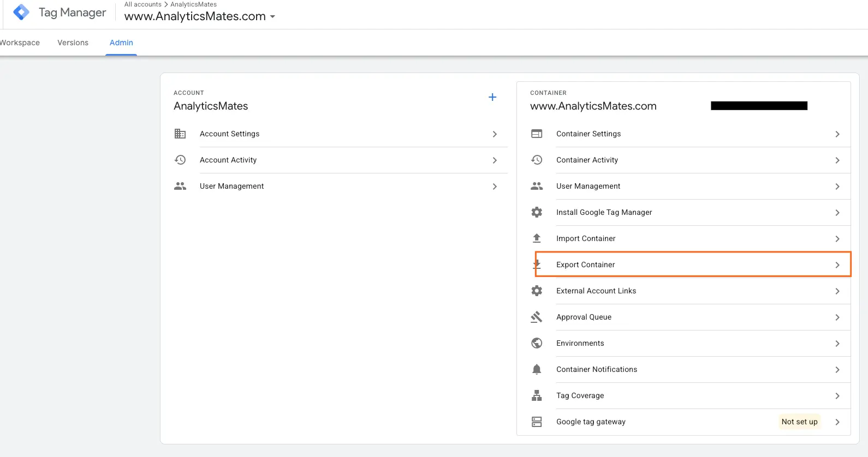Image resolution: width=868 pixels, height=457 pixels.
Task: Click the Container Activity history icon
Action: [x=537, y=160]
